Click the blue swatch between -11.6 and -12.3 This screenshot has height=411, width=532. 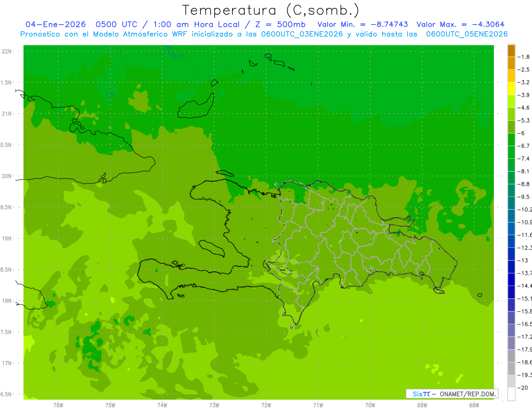click(511, 241)
